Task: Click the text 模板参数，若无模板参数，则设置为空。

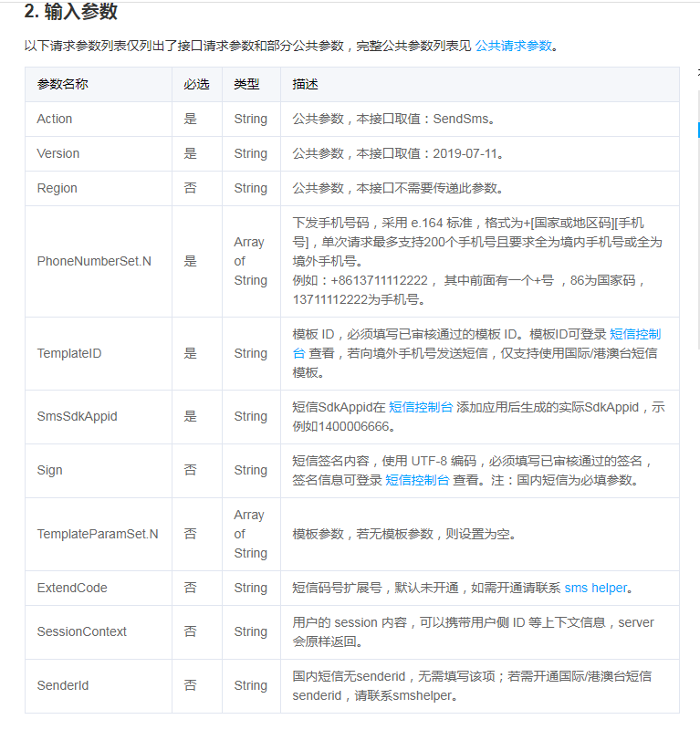Action: click(x=404, y=534)
